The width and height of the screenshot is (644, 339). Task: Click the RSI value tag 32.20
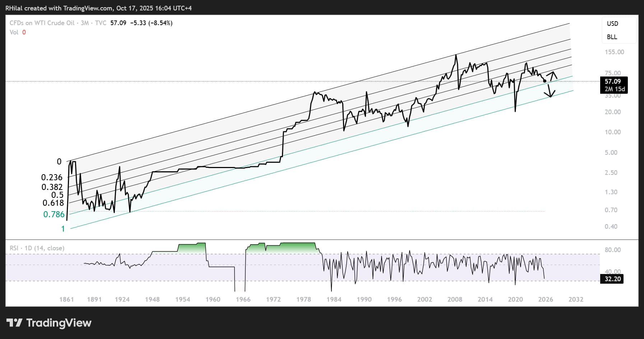coord(613,279)
